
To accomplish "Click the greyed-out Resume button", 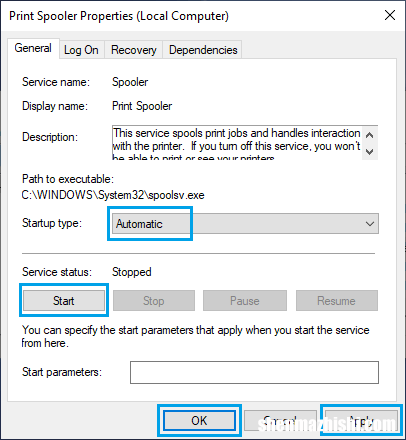I will click(x=337, y=301).
